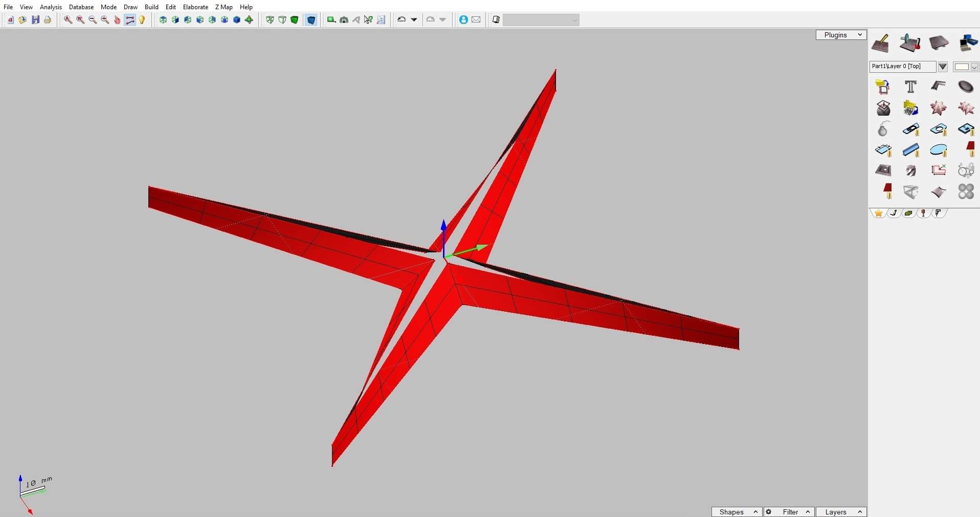Click the new document icon
This screenshot has width=980, height=517.
tap(10, 20)
